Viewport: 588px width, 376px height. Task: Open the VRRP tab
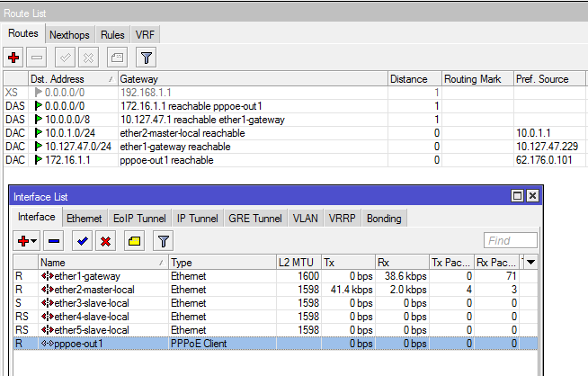click(342, 219)
